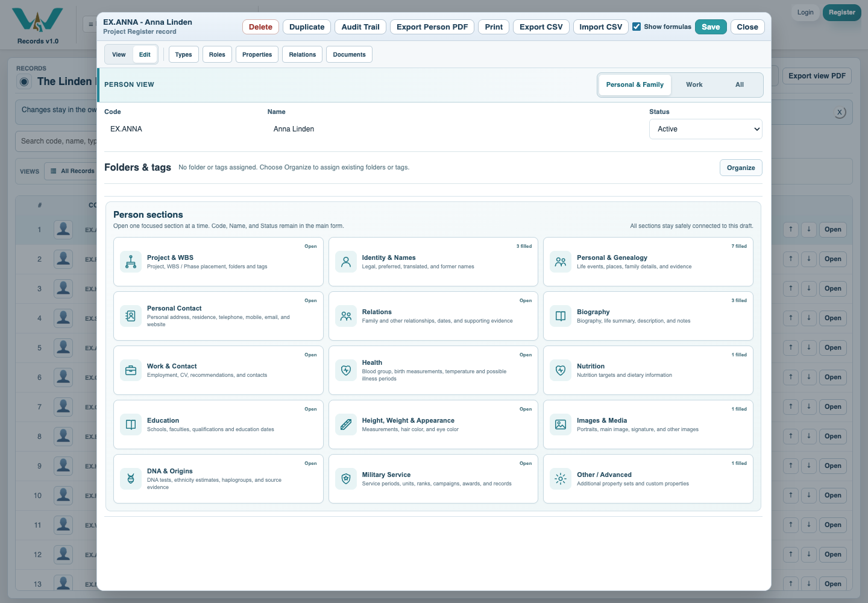Select the Work view filter

pos(694,84)
